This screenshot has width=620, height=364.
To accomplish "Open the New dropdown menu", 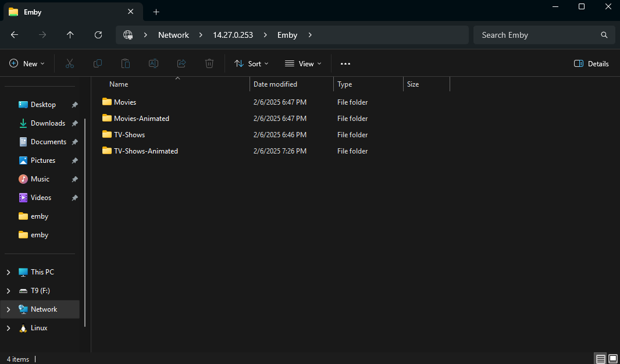I will 27,63.
